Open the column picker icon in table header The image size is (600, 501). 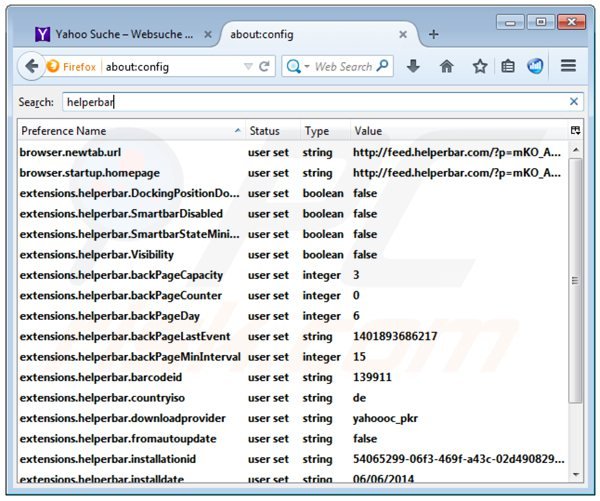pos(575,131)
